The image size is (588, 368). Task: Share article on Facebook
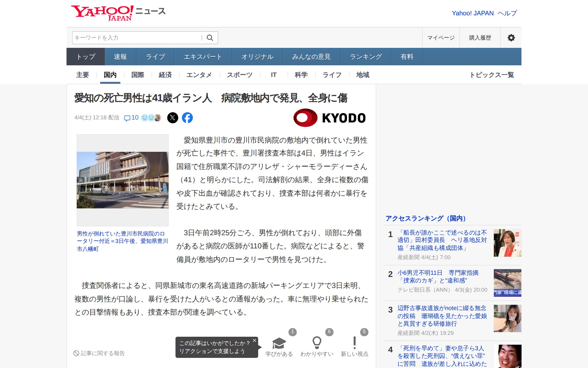187,118
